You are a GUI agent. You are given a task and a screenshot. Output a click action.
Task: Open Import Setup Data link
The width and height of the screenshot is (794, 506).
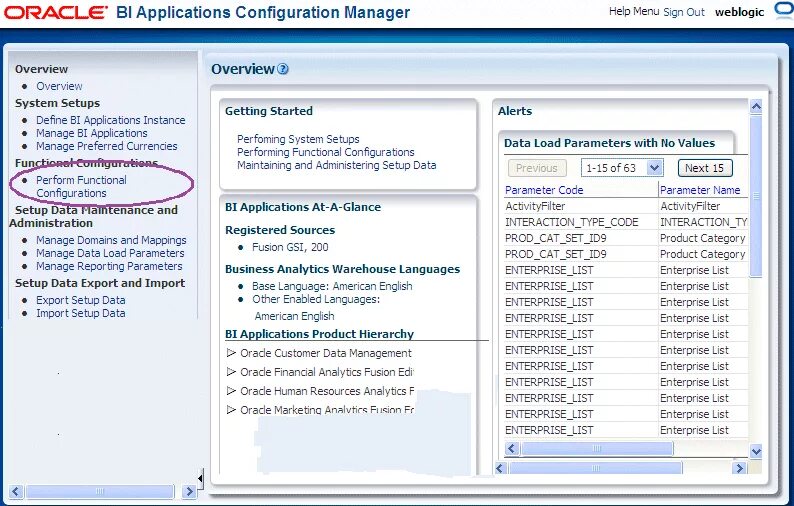coord(81,313)
